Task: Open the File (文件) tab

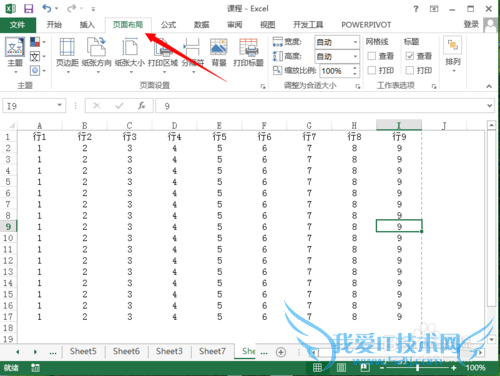Action: [x=17, y=25]
